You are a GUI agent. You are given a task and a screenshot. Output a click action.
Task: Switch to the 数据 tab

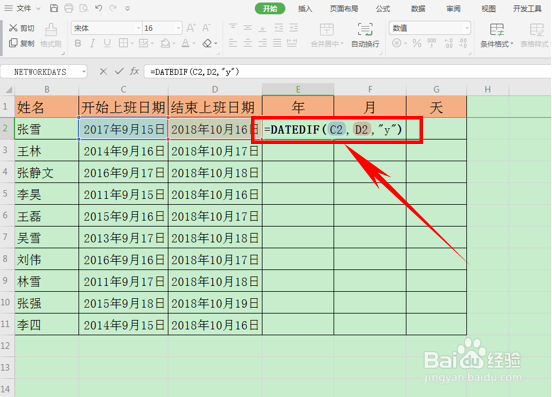tap(418, 8)
